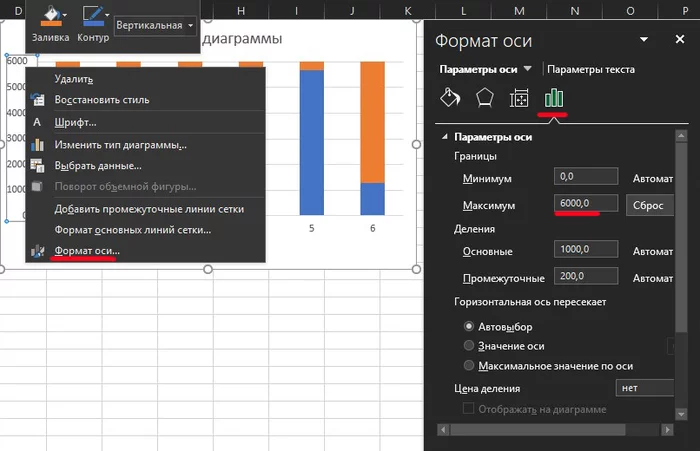Select column H header
Screen dimensions: 700x451
[241, 10]
